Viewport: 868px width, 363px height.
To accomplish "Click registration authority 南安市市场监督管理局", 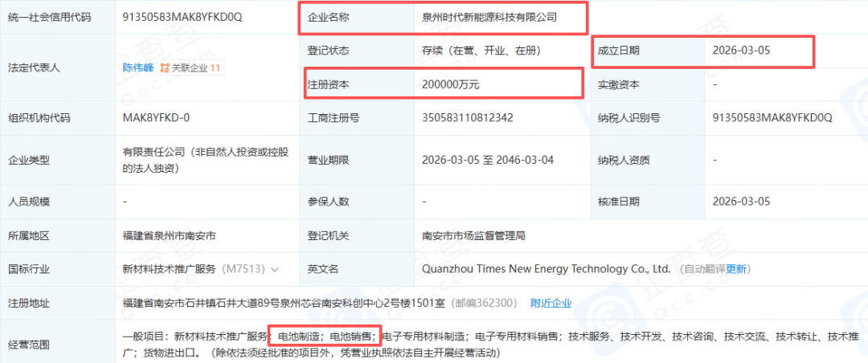I will point(473,235).
